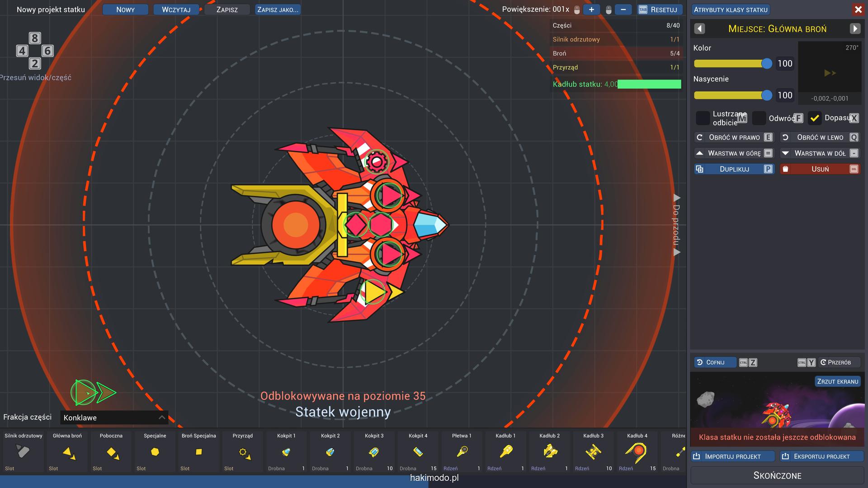Adjust the Nasycenie slider handle
The height and width of the screenshot is (488, 868).
click(x=766, y=95)
